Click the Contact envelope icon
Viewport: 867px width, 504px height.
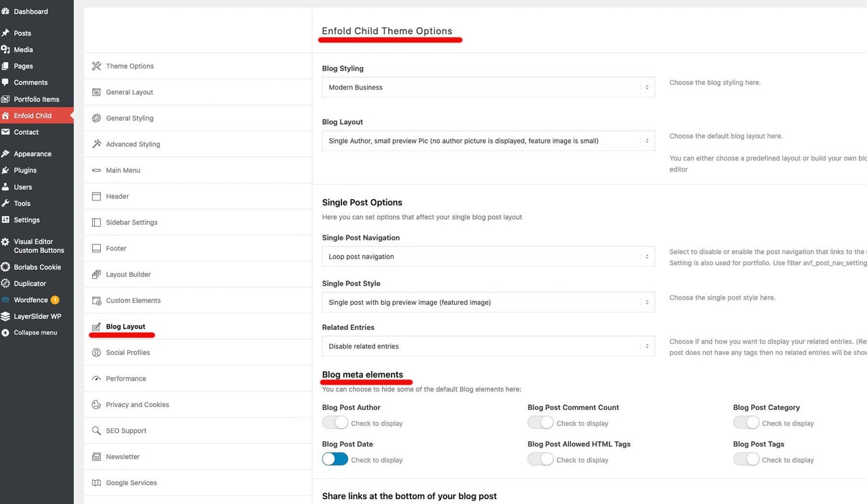click(x=5, y=132)
